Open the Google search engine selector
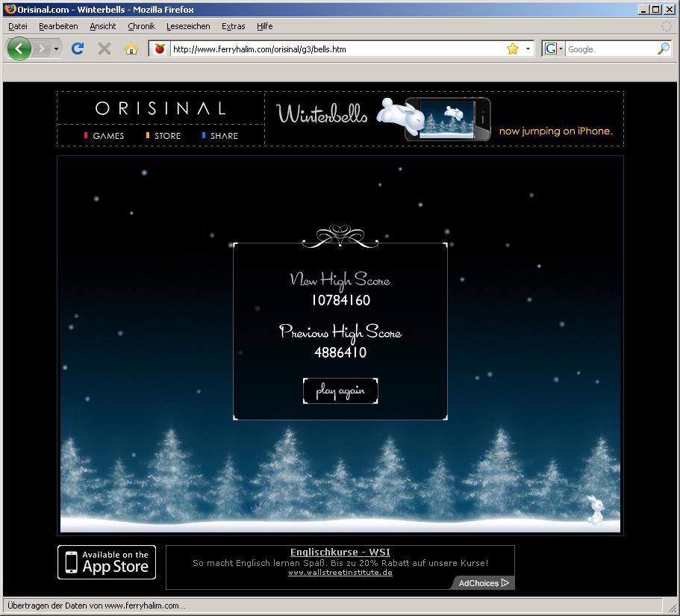Viewport: 680px width, 616px height. (x=553, y=49)
